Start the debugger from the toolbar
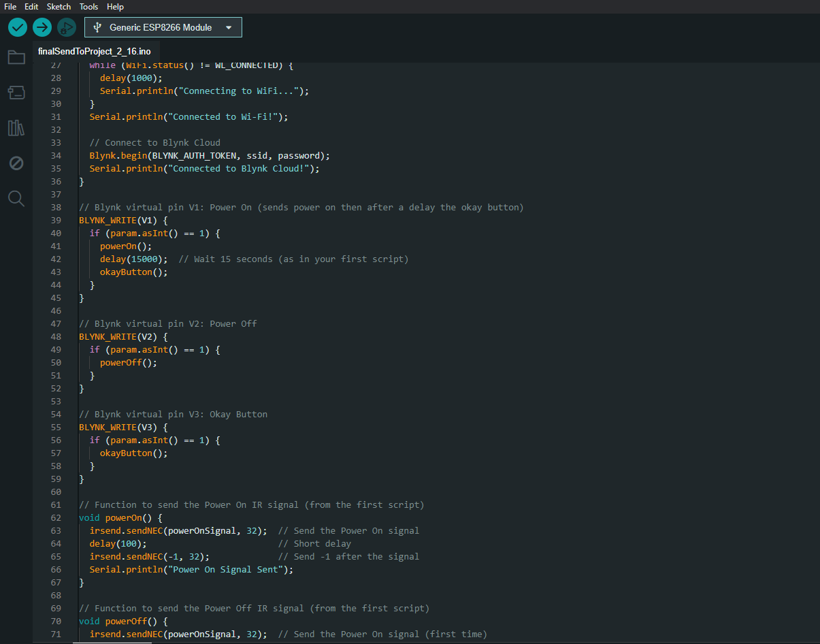 (x=66, y=27)
